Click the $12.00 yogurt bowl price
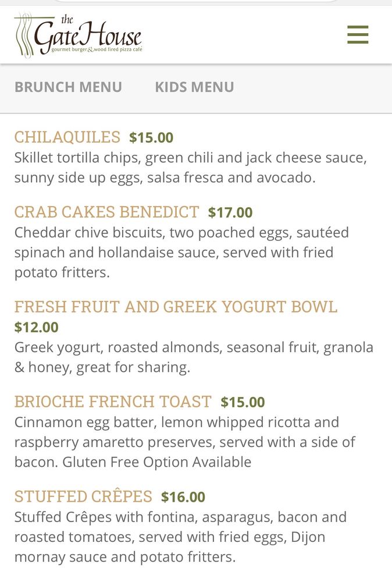Image resolution: width=392 pixels, height=582 pixels. pos(37,327)
